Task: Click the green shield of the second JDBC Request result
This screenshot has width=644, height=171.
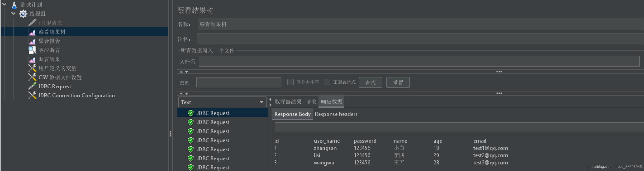Action: point(191,122)
